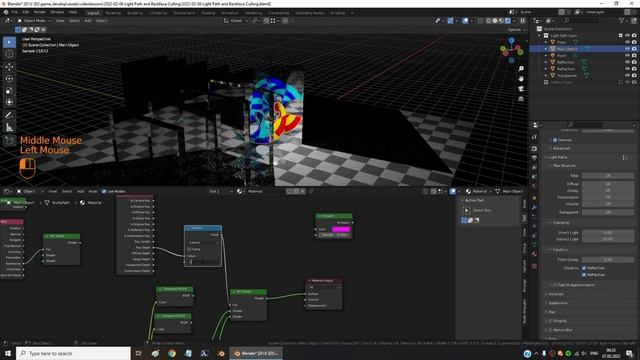Collapse the Clamping subpanel
Viewport: 640px width, 360px height.
(x=561, y=223)
